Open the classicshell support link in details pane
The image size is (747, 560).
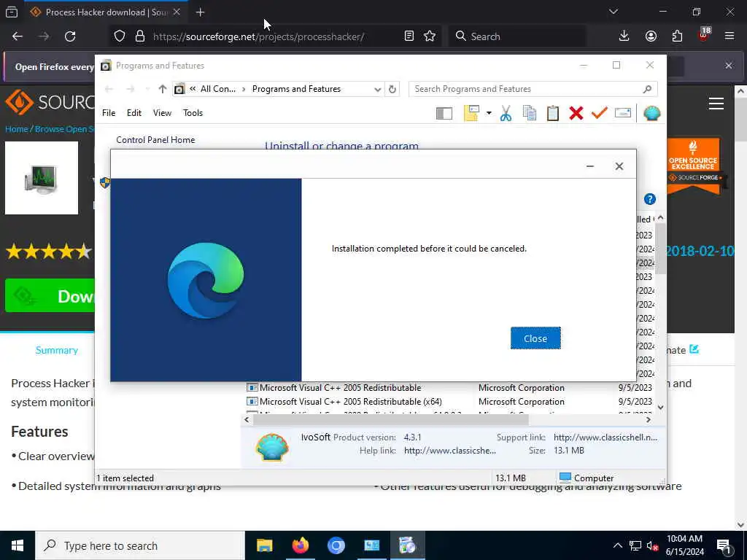click(x=605, y=437)
